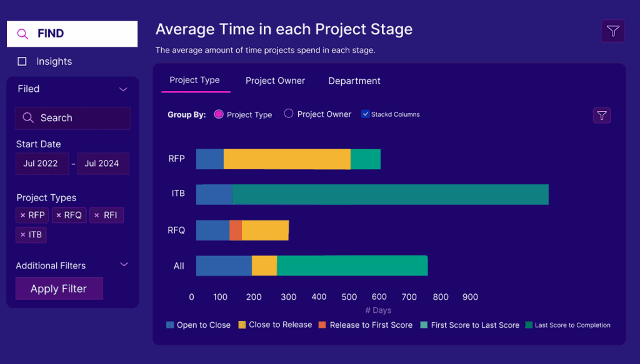
Task: Remove the RFP project type tag
Action: pyautogui.click(x=23, y=216)
